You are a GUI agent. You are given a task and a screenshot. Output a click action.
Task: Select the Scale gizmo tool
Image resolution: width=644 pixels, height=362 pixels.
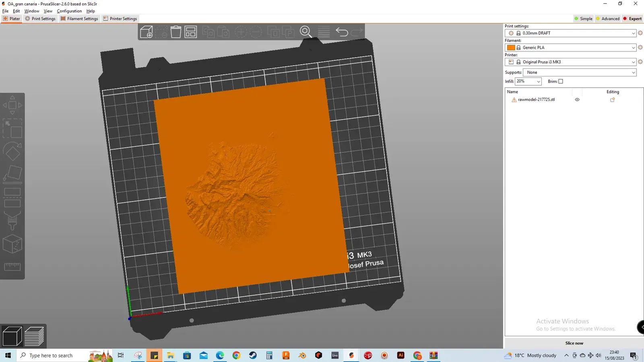pos(12,128)
